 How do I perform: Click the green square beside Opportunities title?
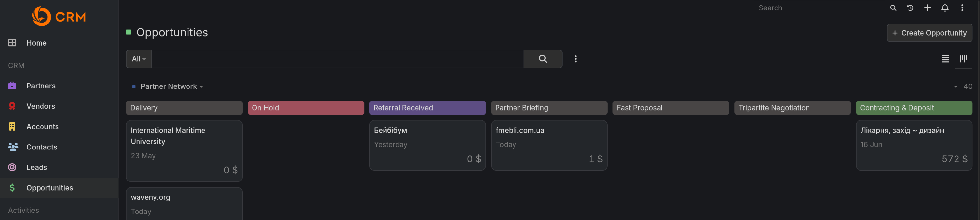tap(129, 32)
